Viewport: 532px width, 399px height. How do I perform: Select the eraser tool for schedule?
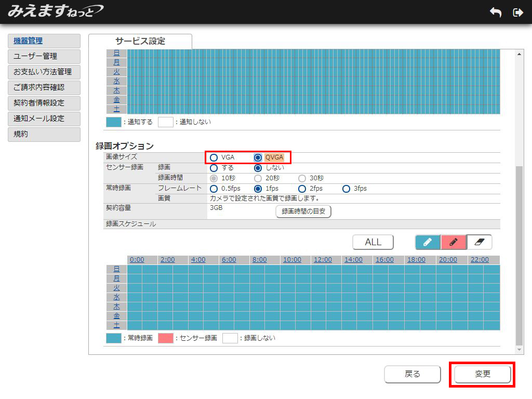(x=479, y=242)
